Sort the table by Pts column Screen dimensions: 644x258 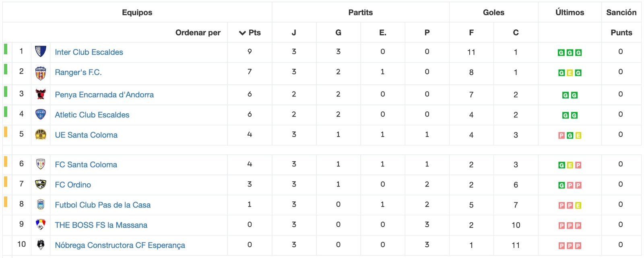(250, 33)
